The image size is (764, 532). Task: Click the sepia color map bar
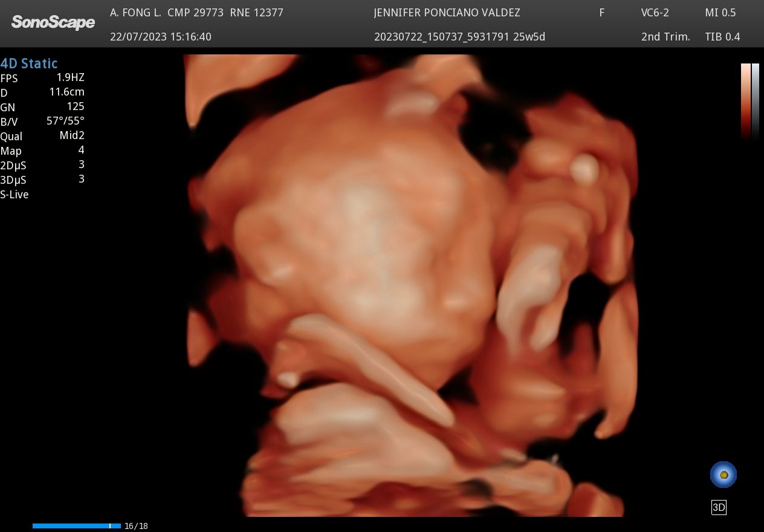pyautogui.click(x=745, y=100)
